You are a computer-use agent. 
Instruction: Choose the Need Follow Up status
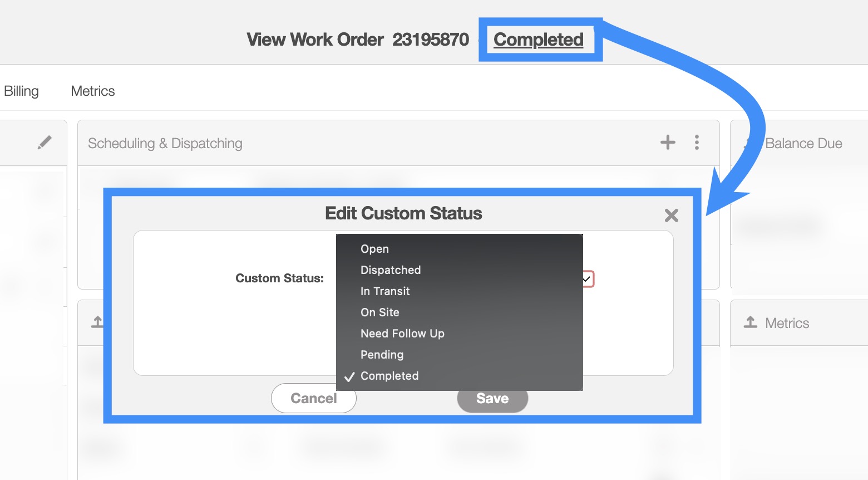[x=402, y=334]
